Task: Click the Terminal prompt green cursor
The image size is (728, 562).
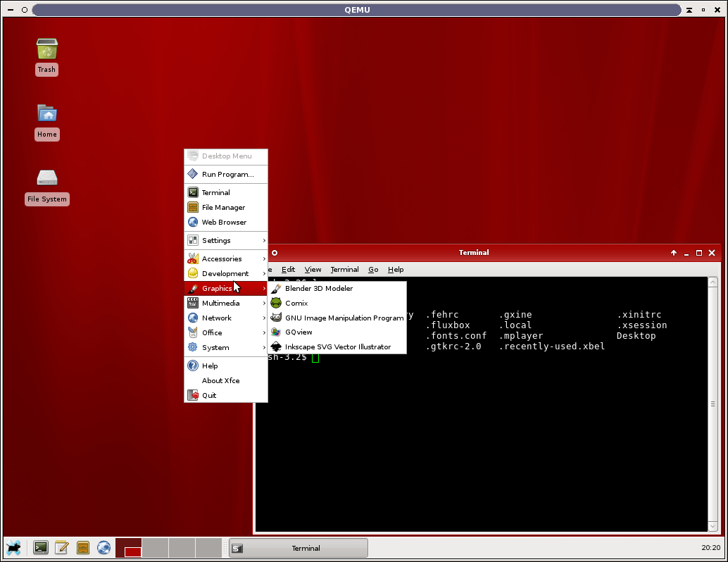Action: [315, 357]
